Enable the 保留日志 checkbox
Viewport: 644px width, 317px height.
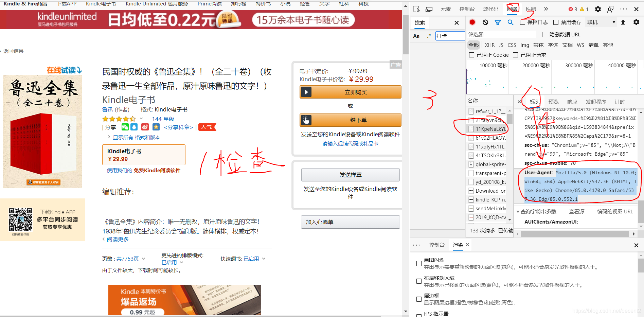(522, 22)
